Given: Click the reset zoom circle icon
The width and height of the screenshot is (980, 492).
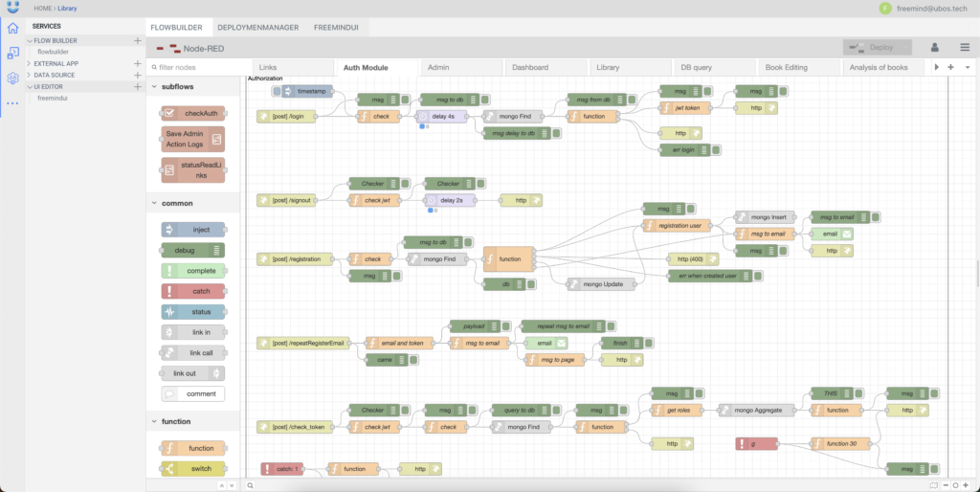Looking at the screenshot, I should 956,485.
